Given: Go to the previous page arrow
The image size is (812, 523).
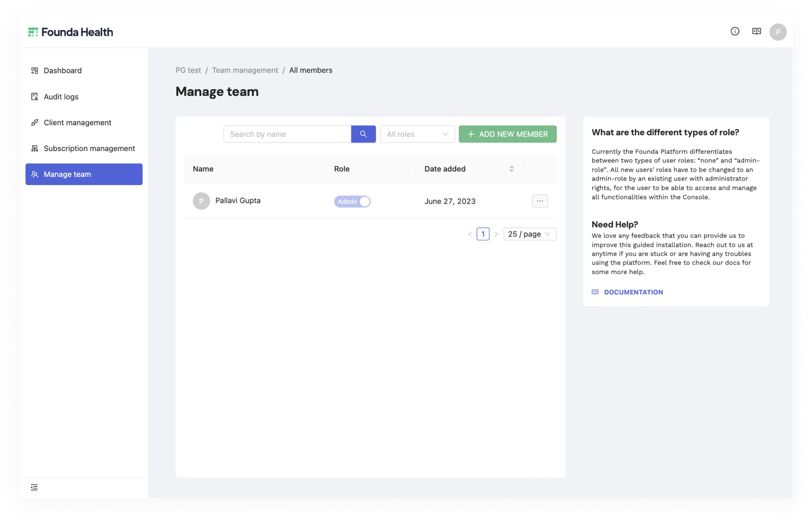Looking at the screenshot, I should pyautogui.click(x=470, y=234).
